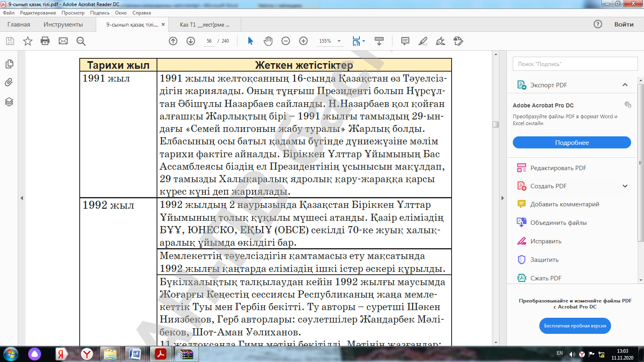Click the Подробнее button
This screenshot has width=644, height=362.
click(x=572, y=142)
